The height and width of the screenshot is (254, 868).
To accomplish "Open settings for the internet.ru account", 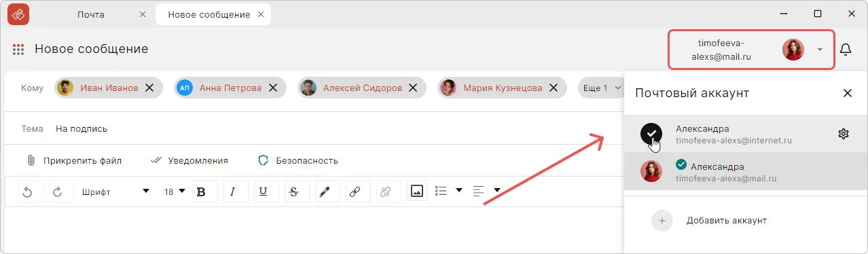I will (x=844, y=134).
